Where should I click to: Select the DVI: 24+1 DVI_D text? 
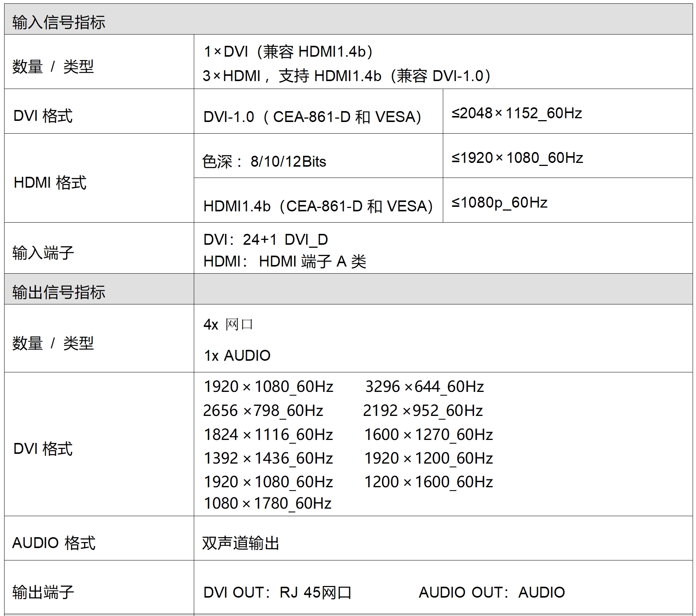pyautogui.click(x=266, y=239)
